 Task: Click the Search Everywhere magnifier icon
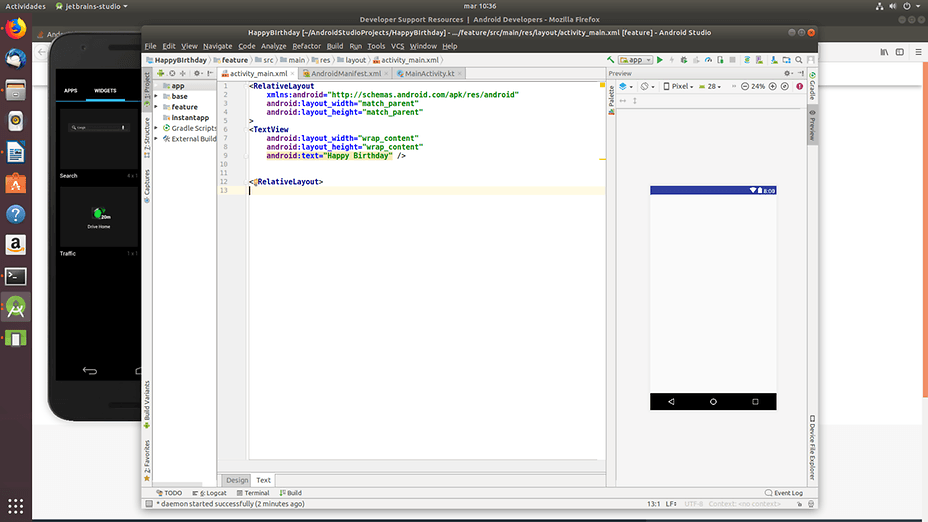798,60
